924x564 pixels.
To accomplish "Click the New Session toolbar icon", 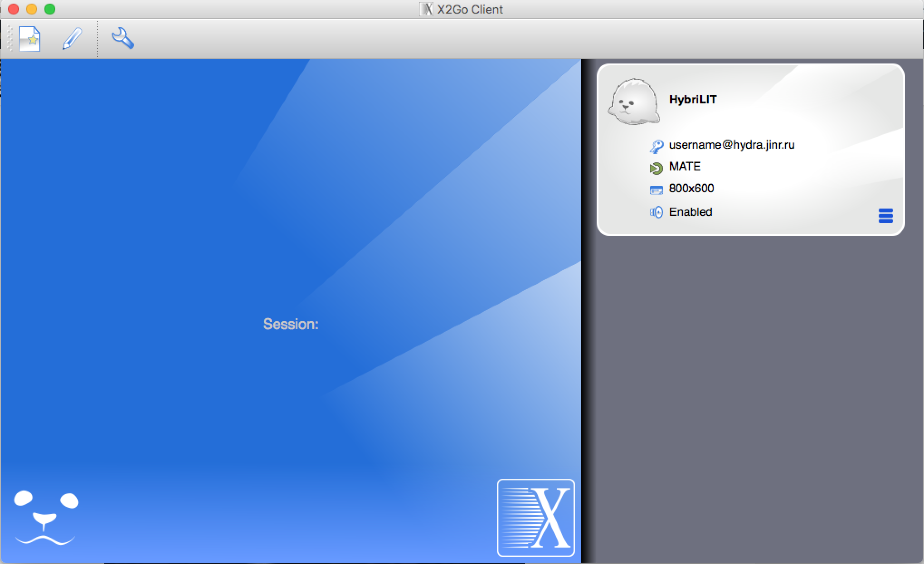I will [x=29, y=39].
